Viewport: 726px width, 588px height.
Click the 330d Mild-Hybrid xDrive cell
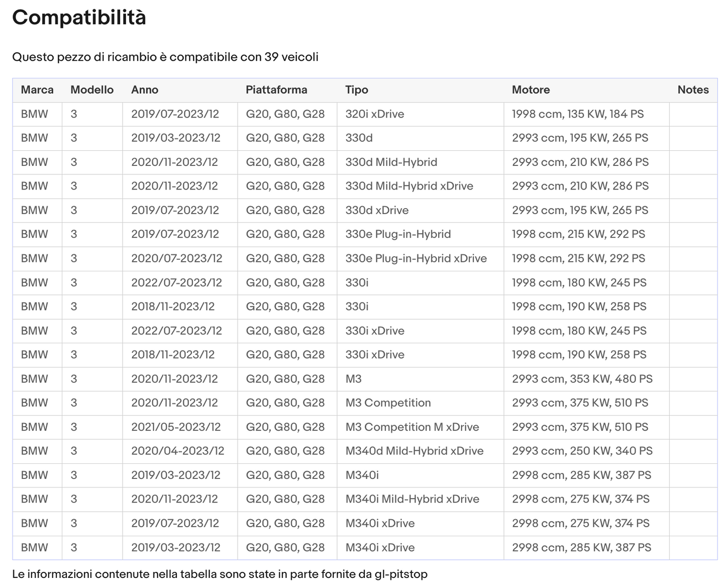409,186
